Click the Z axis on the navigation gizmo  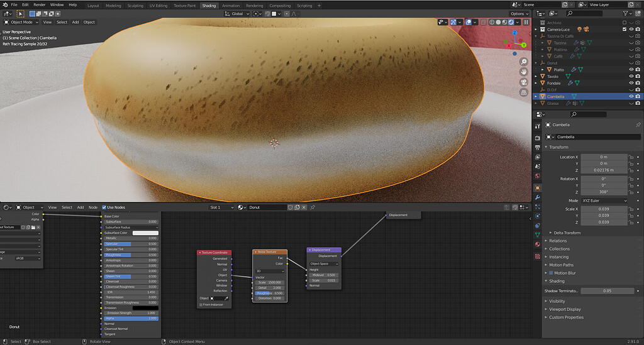[514, 33]
